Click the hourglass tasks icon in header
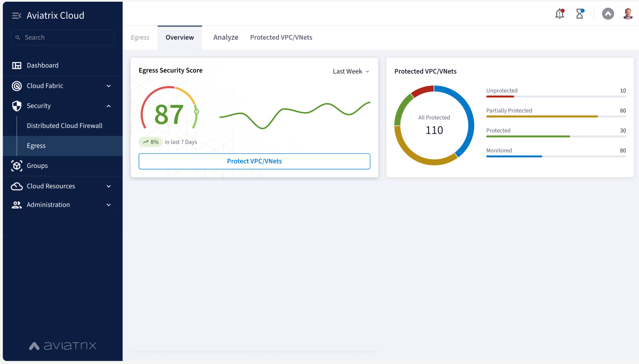 pos(580,14)
